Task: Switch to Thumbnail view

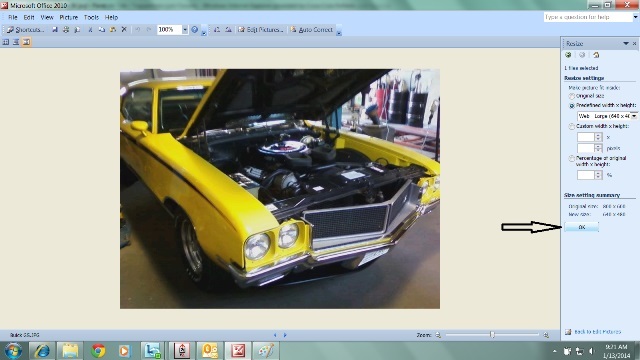Action: [6, 42]
